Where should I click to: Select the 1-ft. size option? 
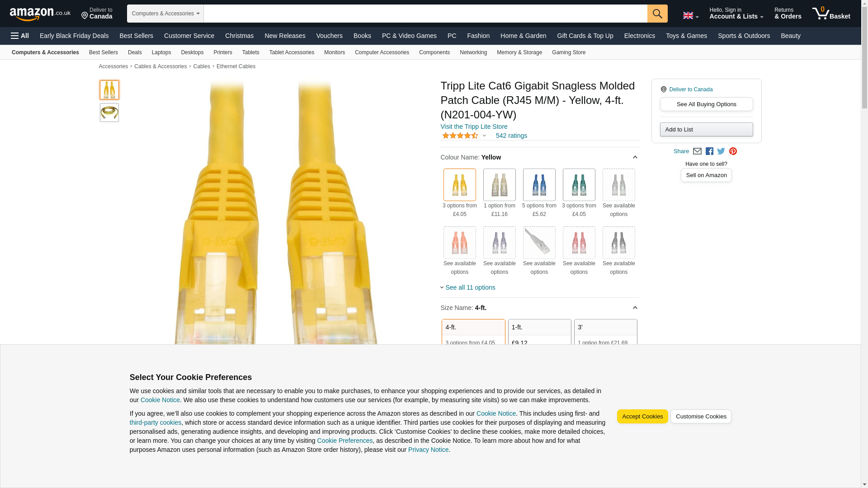coord(539,332)
